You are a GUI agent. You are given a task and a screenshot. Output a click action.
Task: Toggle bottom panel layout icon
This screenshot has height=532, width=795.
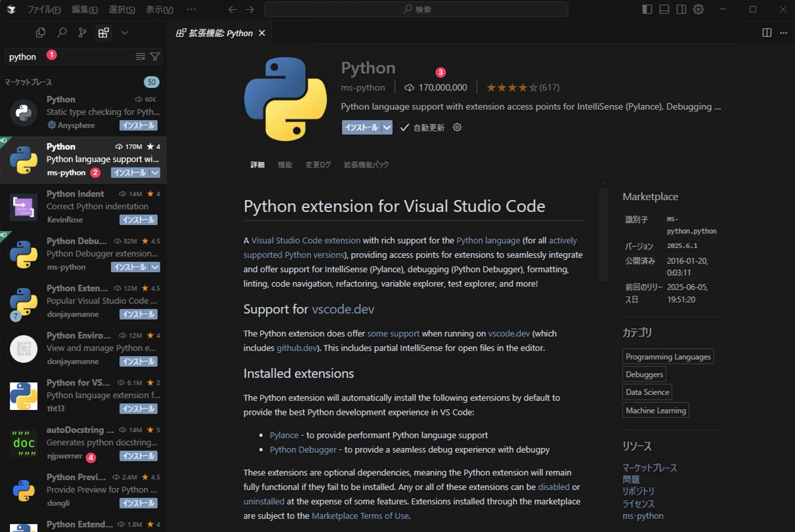tap(664, 9)
